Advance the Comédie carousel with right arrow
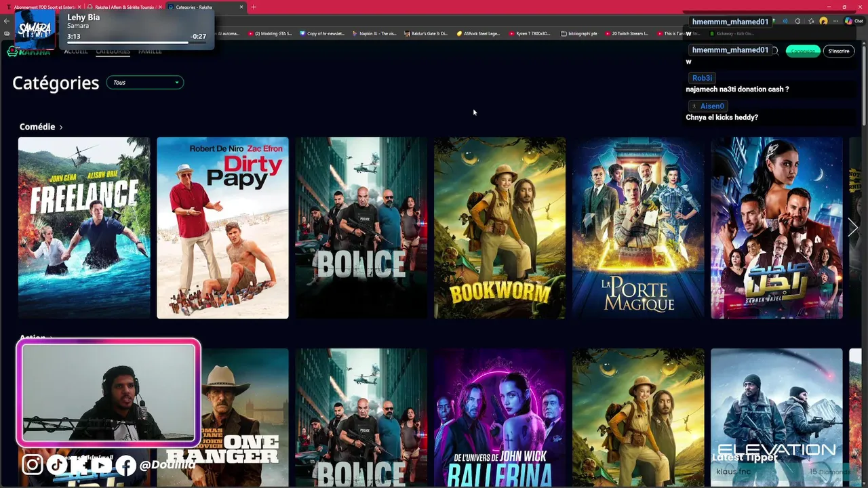868x488 pixels. (x=853, y=228)
